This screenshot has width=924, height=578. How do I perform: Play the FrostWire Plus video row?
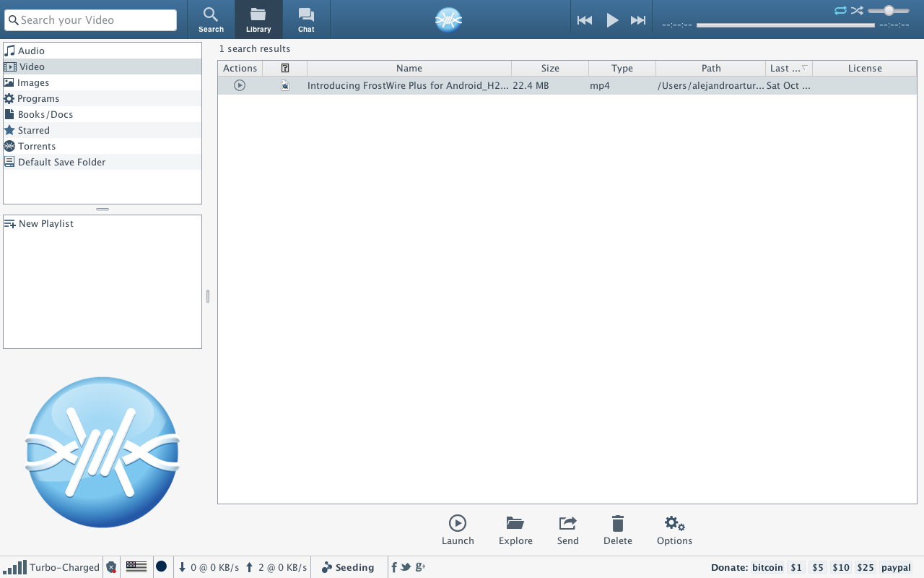click(x=240, y=85)
